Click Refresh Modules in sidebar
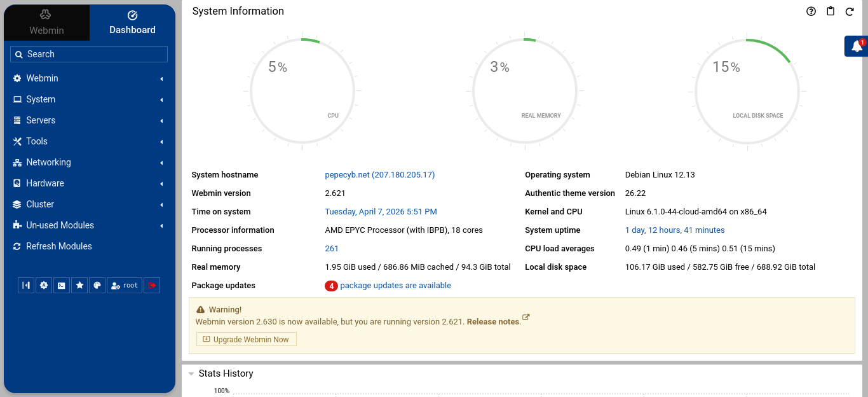 [58, 246]
